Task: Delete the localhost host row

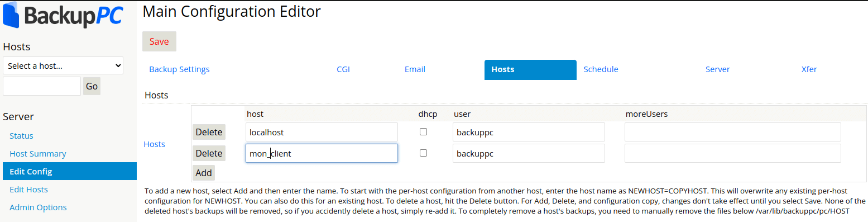Action: [209, 132]
